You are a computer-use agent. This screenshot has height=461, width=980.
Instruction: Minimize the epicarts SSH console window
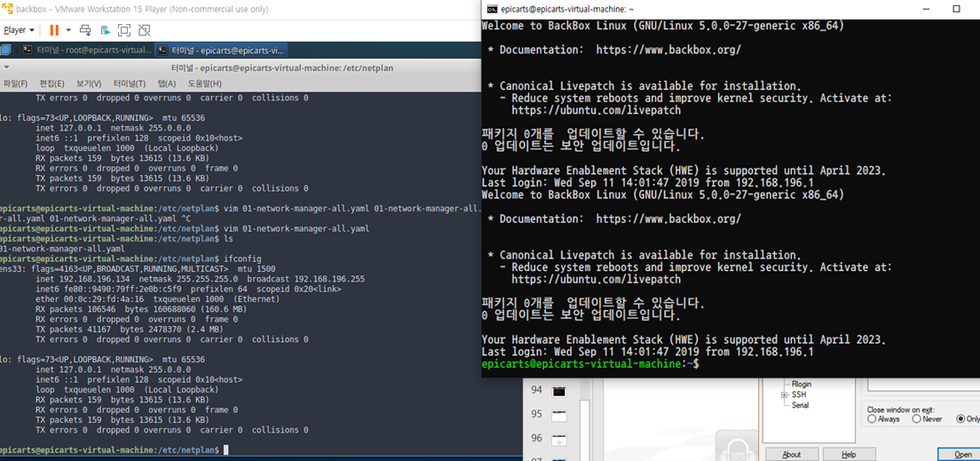(924, 9)
